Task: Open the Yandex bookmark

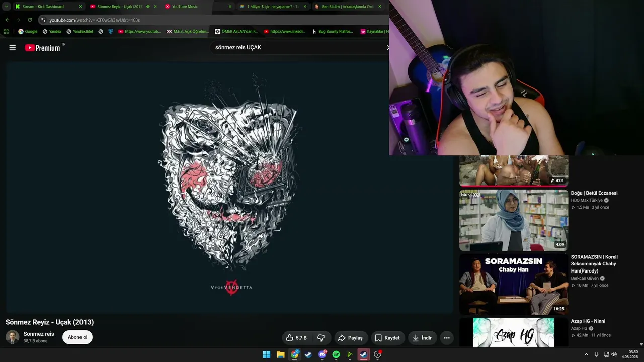Action: point(52,31)
